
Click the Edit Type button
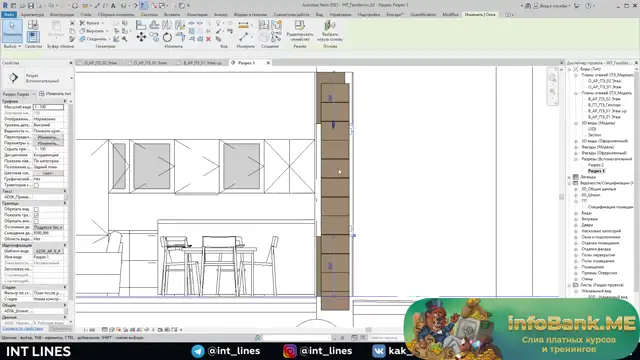click(55, 94)
